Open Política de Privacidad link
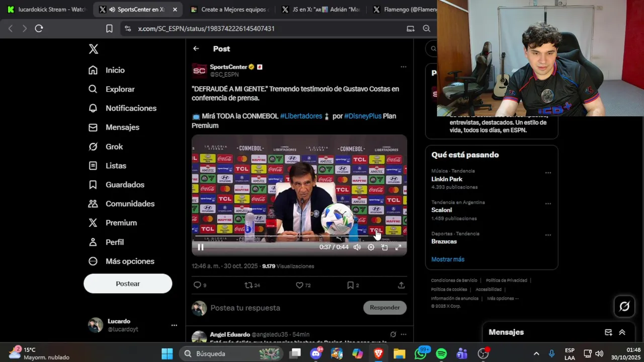Image resolution: width=644 pixels, height=362 pixels. click(x=506, y=281)
